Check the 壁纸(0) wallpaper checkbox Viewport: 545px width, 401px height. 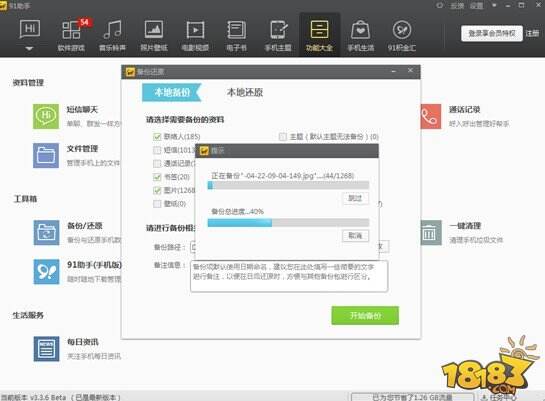157,204
